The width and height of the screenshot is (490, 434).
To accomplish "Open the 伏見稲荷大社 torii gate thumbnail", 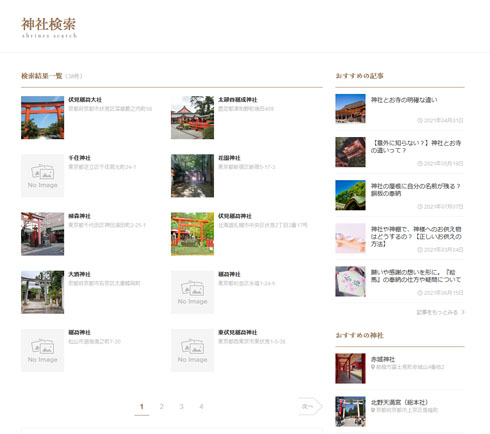I will (42, 117).
